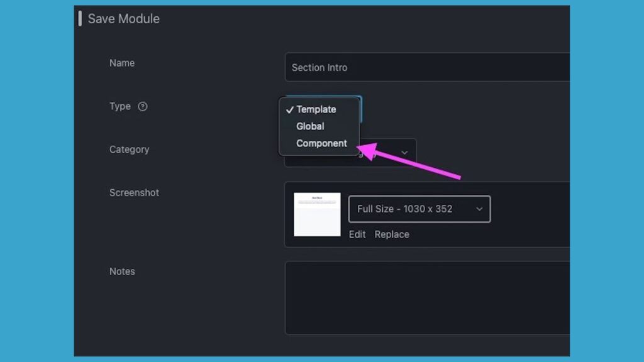Click the Notes field label
Screen dimensions: 644x362
coord(122,271)
